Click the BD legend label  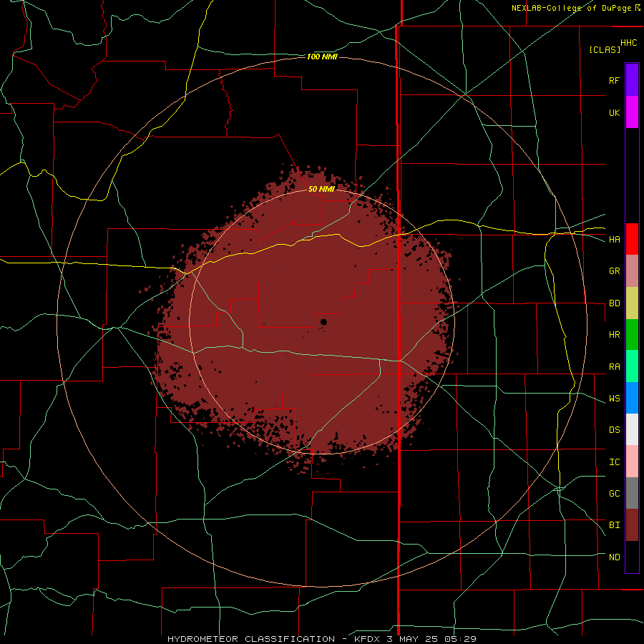[614, 303]
